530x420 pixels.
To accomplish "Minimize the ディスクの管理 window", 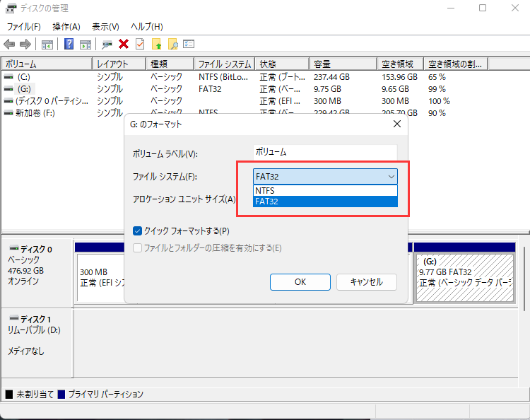I will 451,8.
